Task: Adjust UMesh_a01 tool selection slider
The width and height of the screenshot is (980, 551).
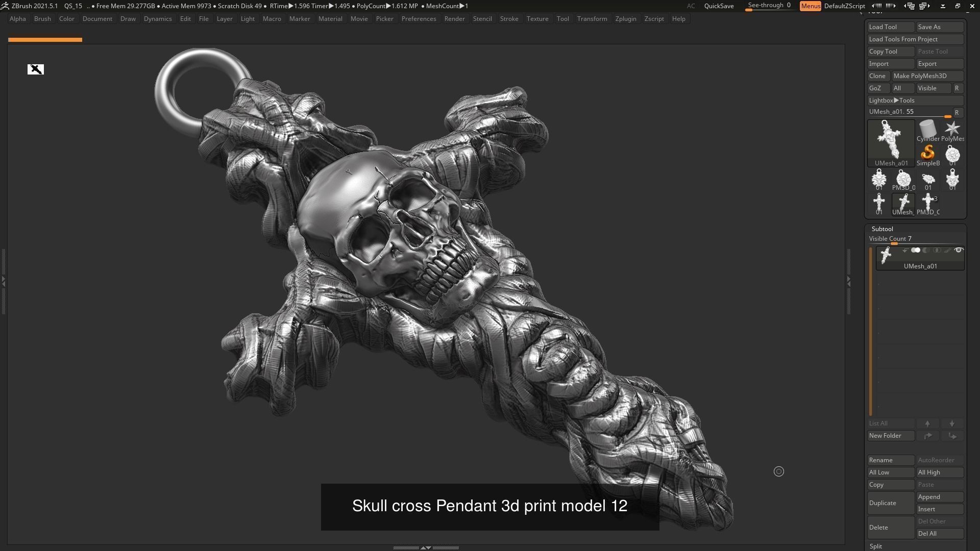Action: [x=910, y=112]
